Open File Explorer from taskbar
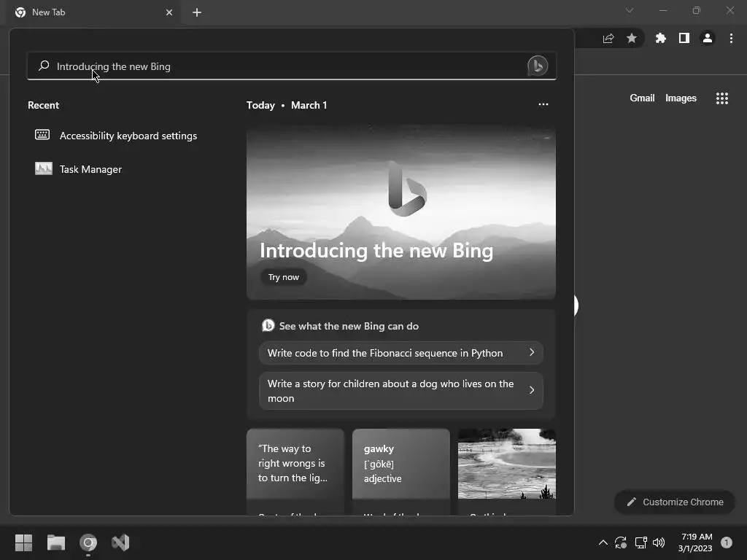 pos(55,542)
